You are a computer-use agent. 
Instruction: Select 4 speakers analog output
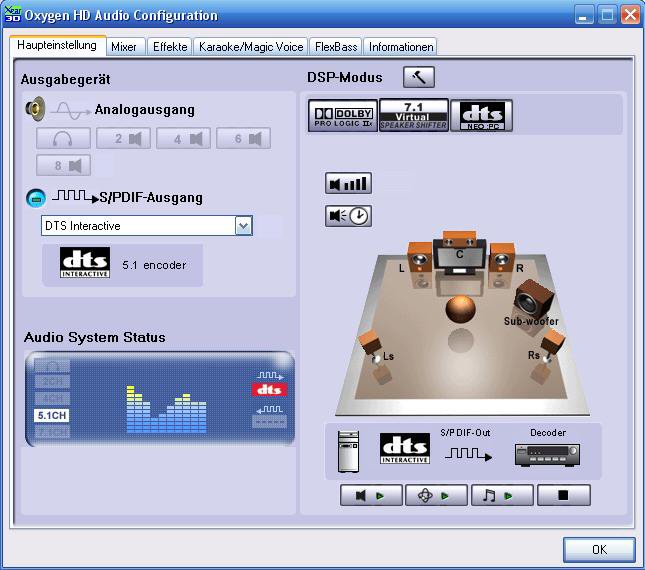[x=183, y=138]
